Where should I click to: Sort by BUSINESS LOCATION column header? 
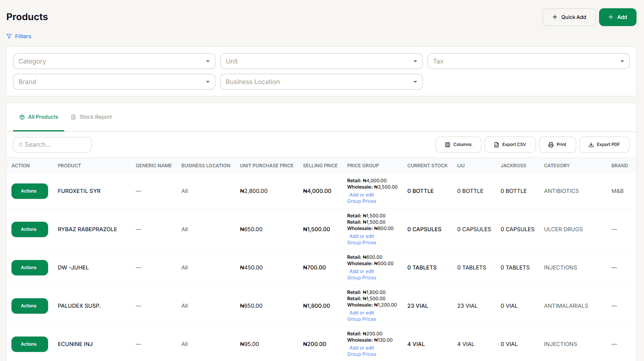click(206, 166)
